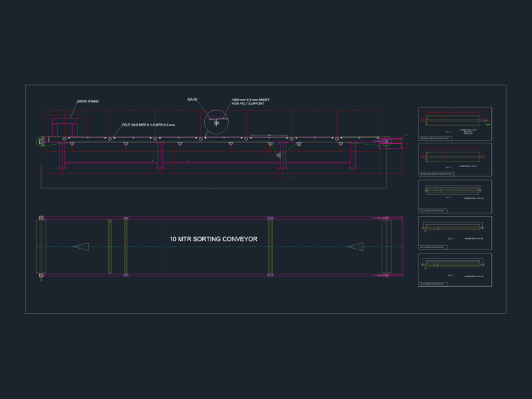Click the 1000 mm X 2 mm SHEET note
This screenshot has width=532, height=399.
[x=251, y=102]
